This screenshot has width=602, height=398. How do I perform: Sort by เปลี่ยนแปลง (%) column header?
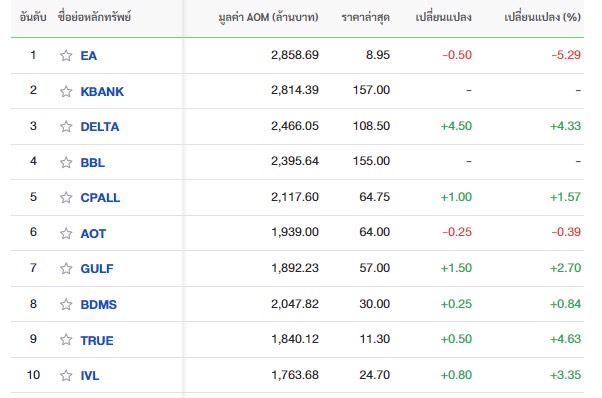click(542, 17)
